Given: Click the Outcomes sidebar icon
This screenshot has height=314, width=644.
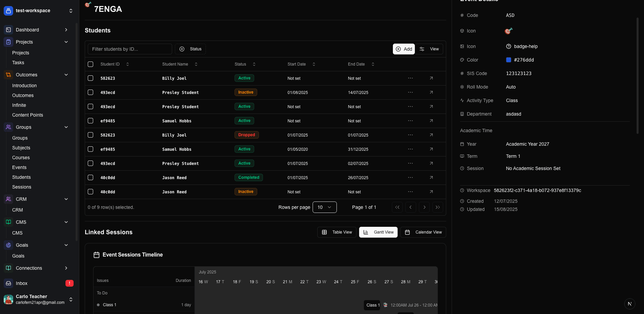Looking at the screenshot, I should (x=8, y=75).
